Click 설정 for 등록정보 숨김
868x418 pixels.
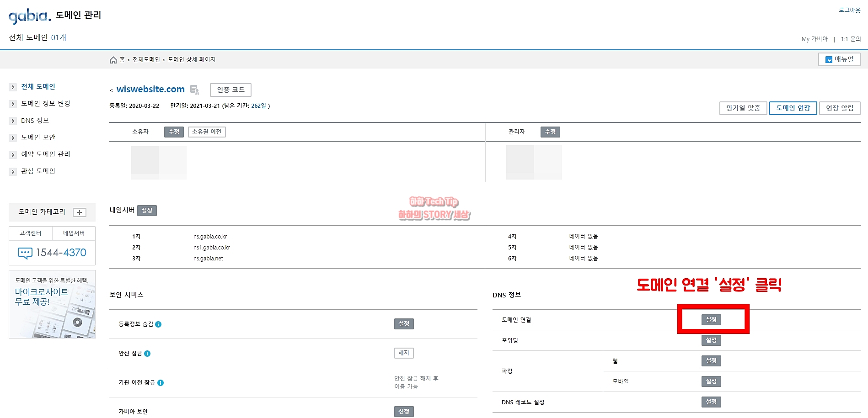click(404, 324)
